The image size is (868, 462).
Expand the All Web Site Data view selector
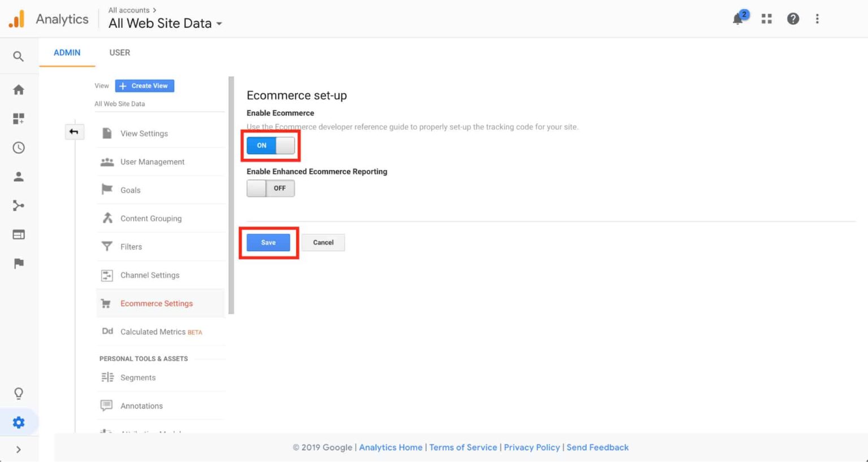[x=164, y=23]
